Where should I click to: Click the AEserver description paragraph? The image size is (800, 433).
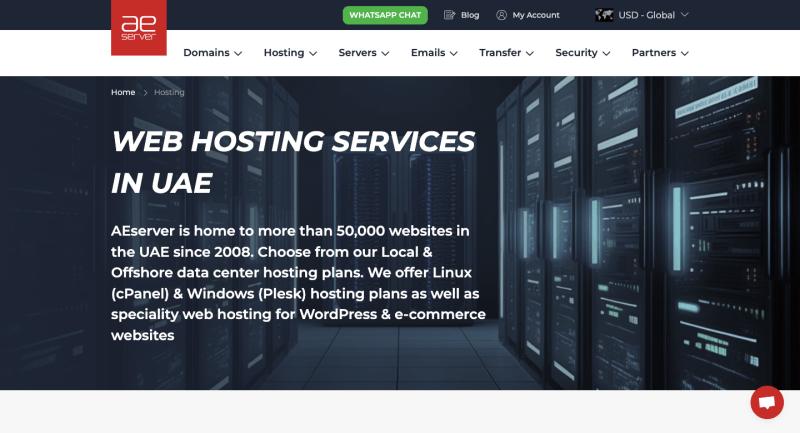click(x=298, y=283)
